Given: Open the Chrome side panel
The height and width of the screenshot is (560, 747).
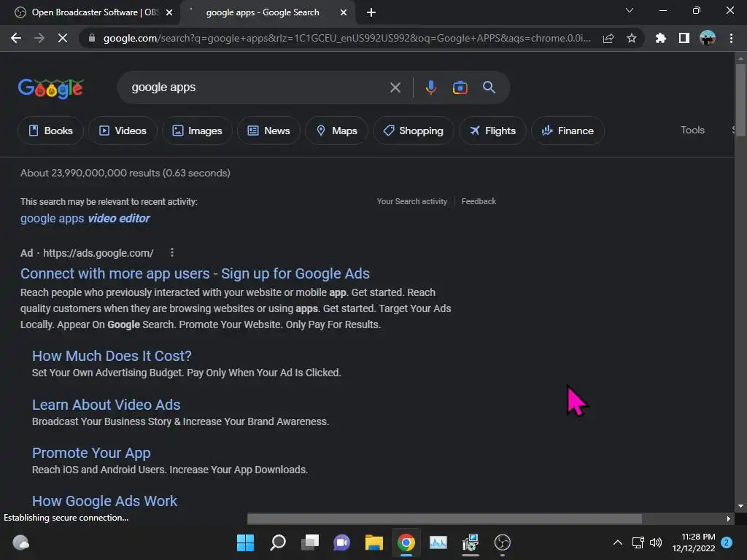Looking at the screenshot, I should tap(684, 38).
